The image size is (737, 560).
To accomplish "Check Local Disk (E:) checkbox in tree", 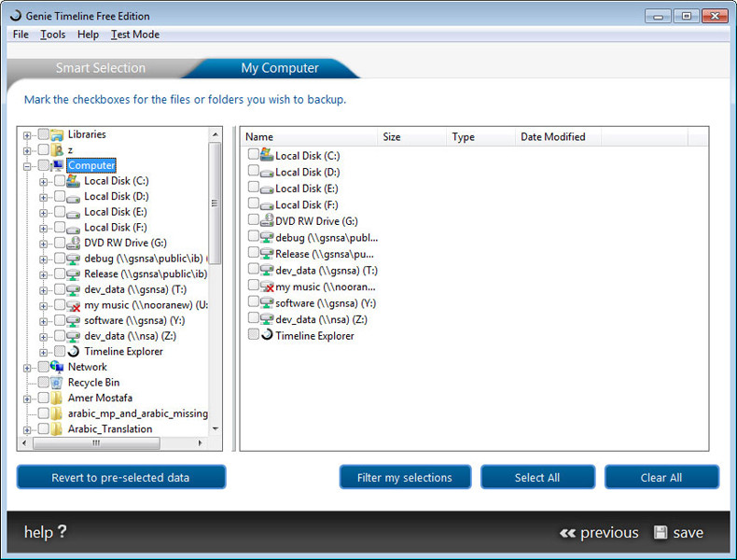I will [x=60, y=212].
